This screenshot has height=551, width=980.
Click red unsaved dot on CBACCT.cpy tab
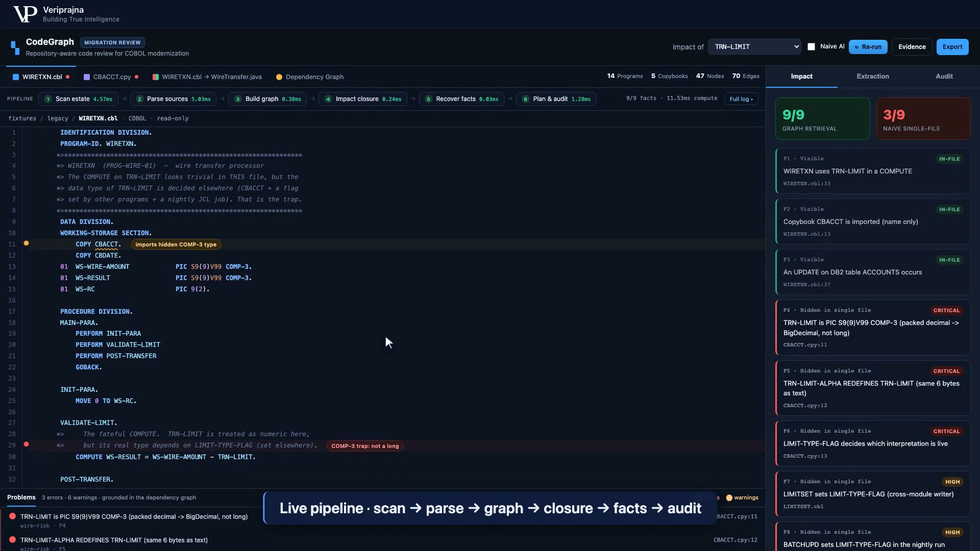tap(136, 77)
